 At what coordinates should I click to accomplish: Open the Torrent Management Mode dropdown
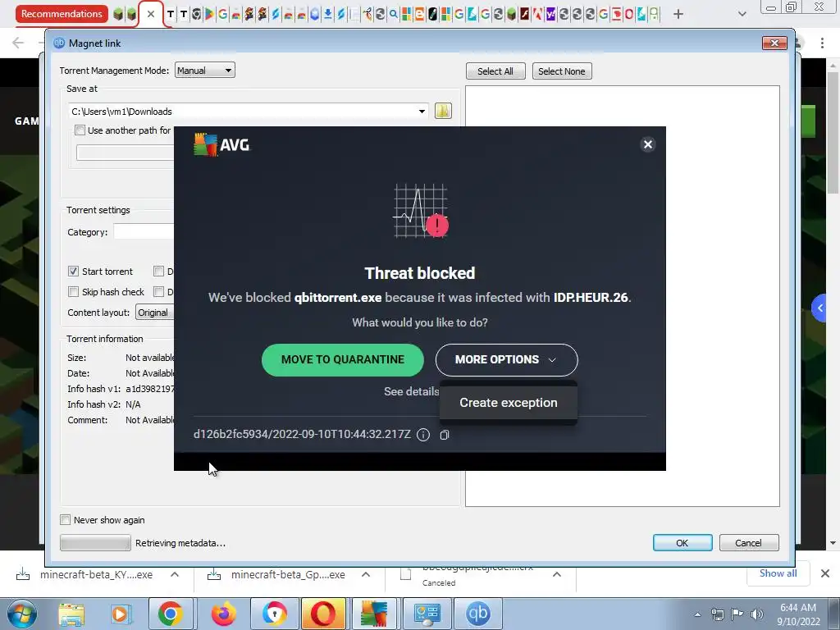click(x=204, y=71)
